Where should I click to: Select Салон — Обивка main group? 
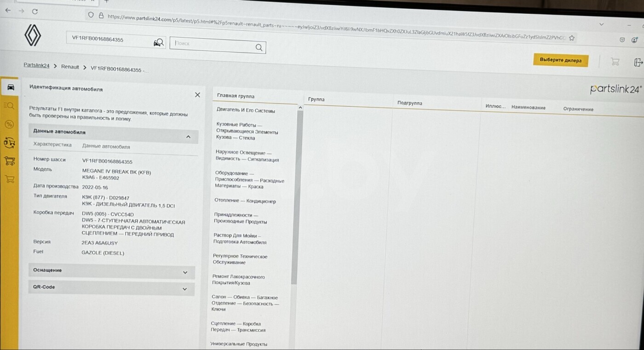coord(245,303)
